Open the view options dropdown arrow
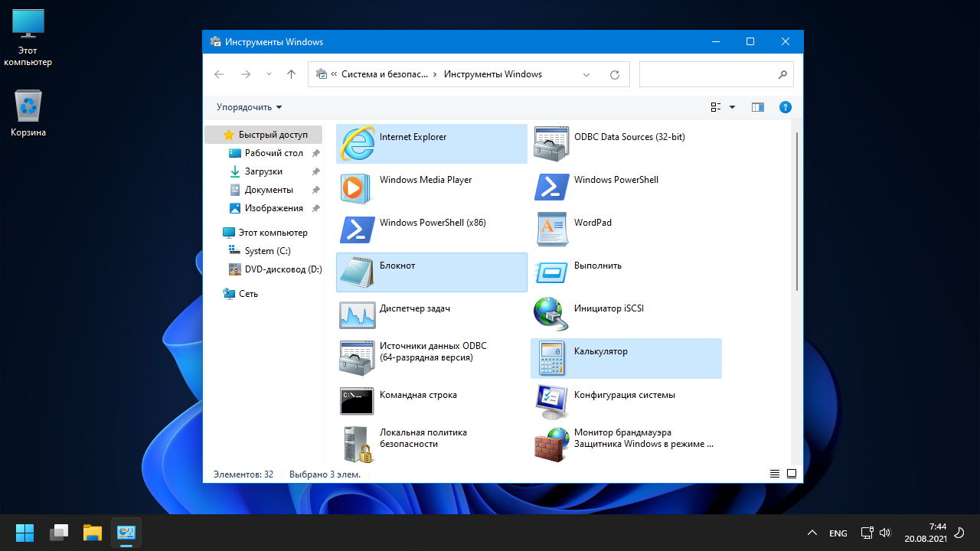The image size is (980, 551). coord(732,107)
